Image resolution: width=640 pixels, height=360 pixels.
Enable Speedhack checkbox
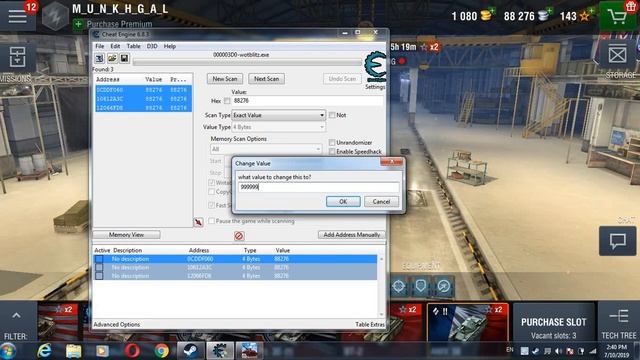coord(332,151)
